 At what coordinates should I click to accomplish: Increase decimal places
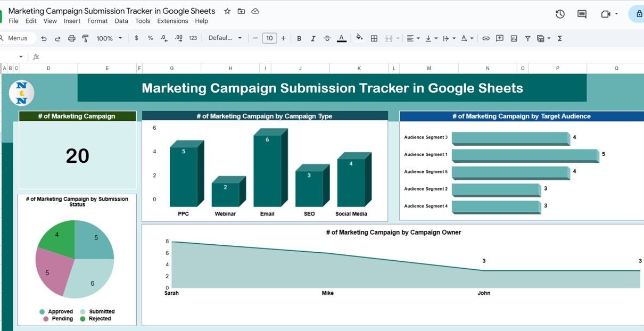[179, 38]
